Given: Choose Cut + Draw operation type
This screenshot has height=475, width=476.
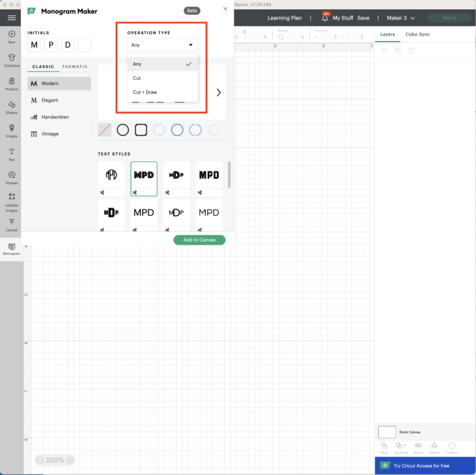Looking at the screenshot, I should 145,92.
